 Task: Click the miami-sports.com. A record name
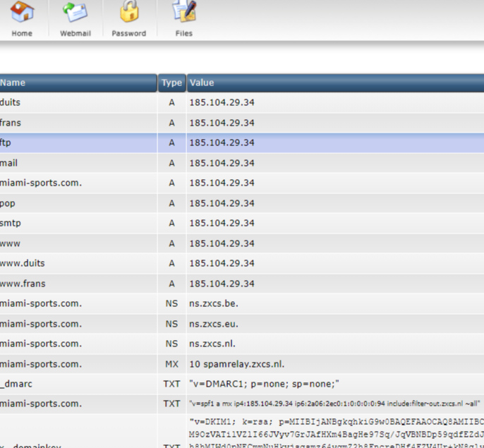(x=41, y=183)
